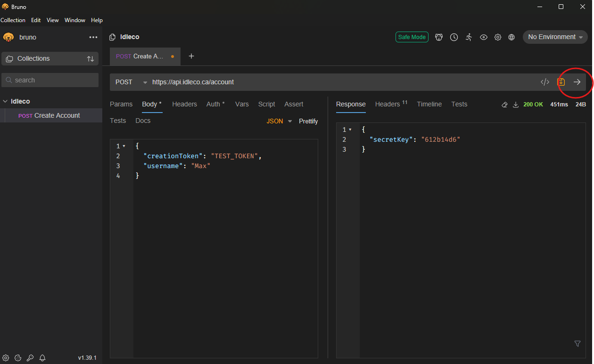Toggle the variables eye icon

484,37
